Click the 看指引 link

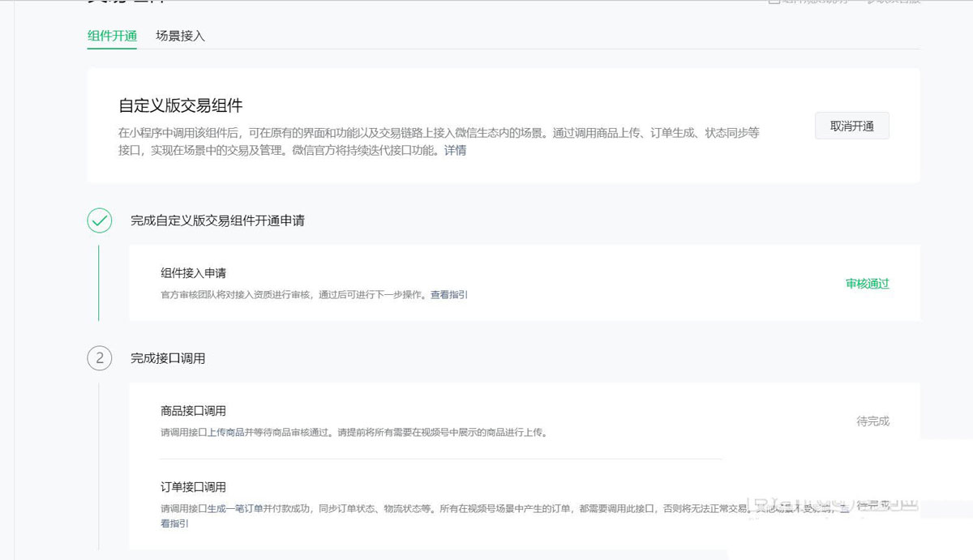174,524
